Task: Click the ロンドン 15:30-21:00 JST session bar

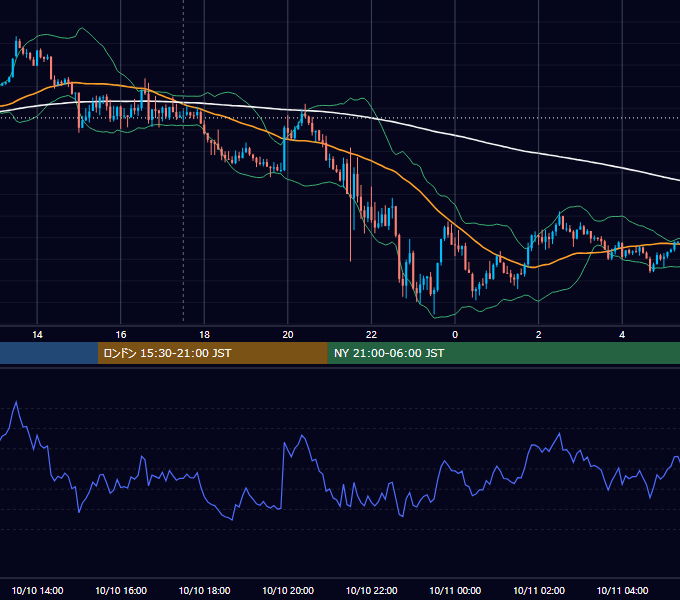Action: tap(212, 353)
